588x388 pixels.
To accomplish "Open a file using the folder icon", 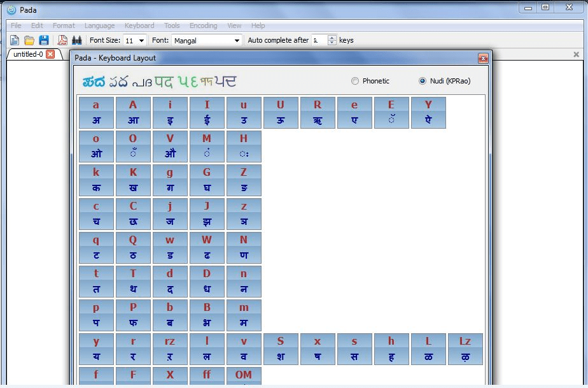I will pyautogui.click(x=29, y=39).
